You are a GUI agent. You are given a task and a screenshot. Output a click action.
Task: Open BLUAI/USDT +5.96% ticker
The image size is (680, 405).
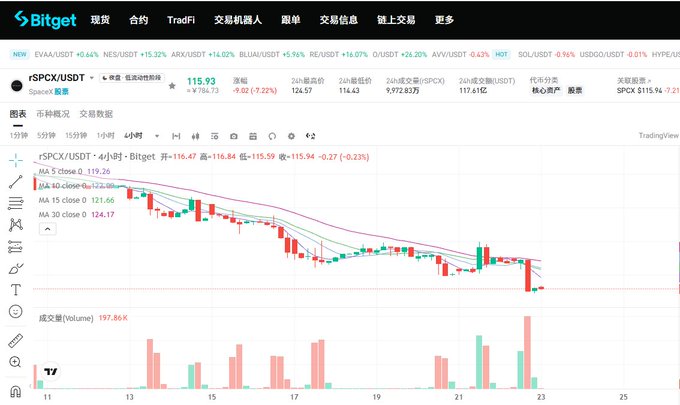pyautogui.click(x=272, y=55)
